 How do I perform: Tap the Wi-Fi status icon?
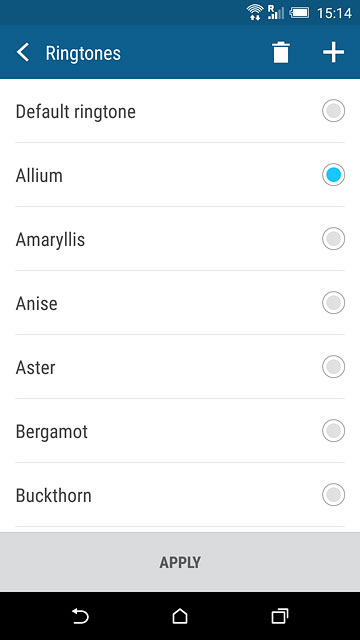255,12
